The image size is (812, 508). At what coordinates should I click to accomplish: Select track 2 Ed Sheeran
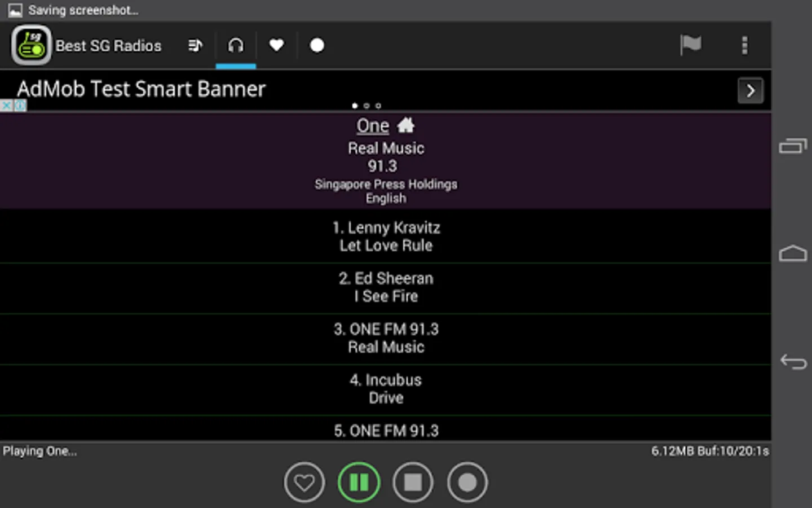tap(386, 287)
